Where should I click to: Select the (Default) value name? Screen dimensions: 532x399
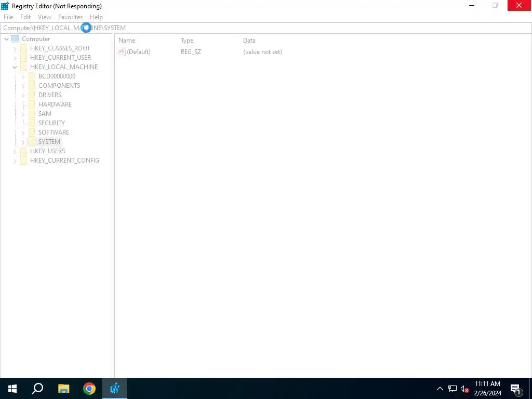[139, 52]
